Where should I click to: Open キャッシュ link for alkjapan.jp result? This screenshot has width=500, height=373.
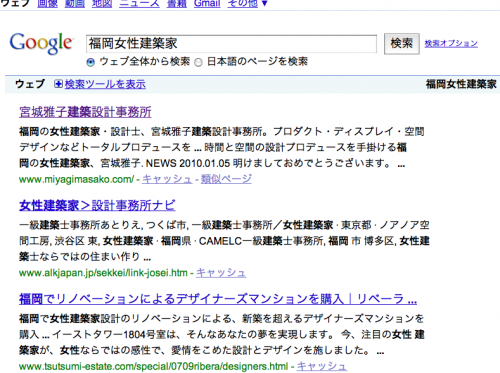point(221,273)
